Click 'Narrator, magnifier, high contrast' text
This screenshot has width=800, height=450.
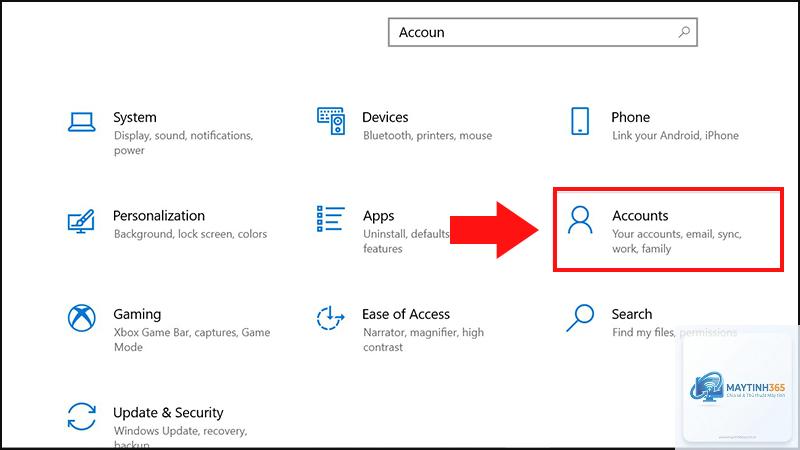(423, 340)
